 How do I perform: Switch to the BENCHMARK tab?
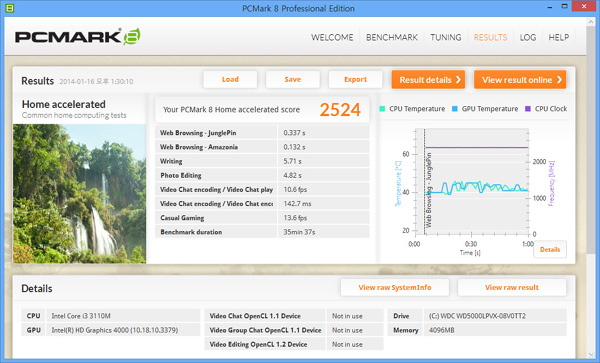(x=392, y=37)
